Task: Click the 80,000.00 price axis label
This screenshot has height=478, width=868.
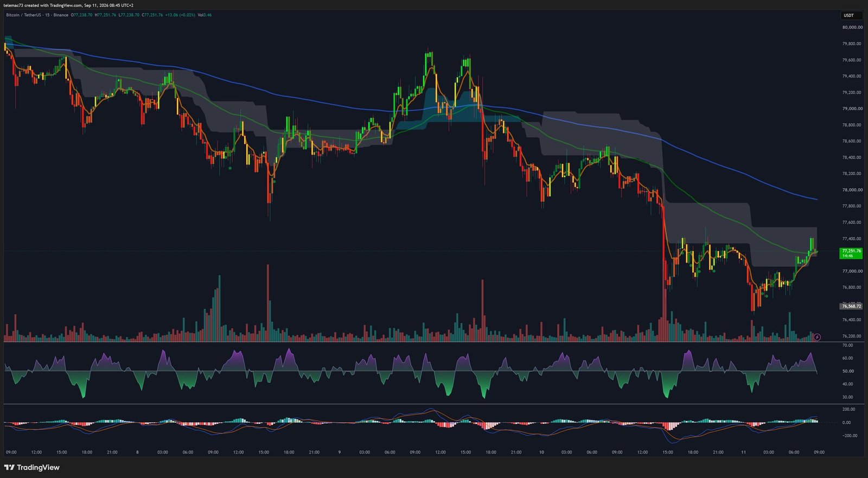Action: 852,27
